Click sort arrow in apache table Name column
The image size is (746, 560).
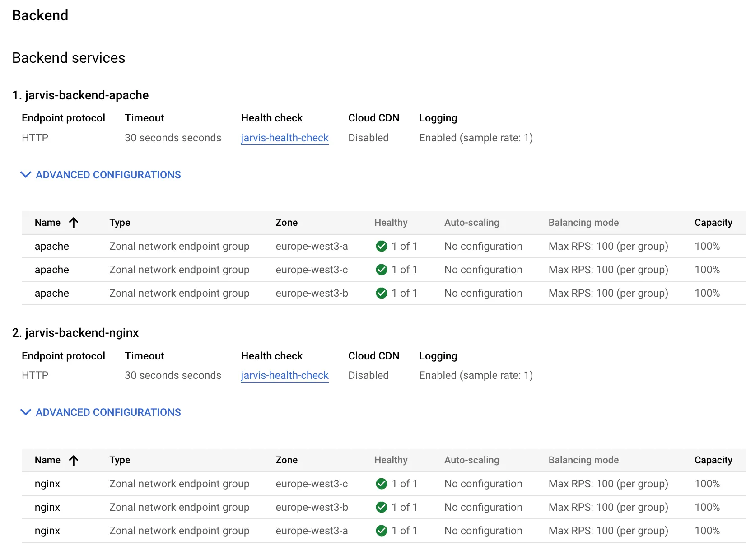(74, 223)
